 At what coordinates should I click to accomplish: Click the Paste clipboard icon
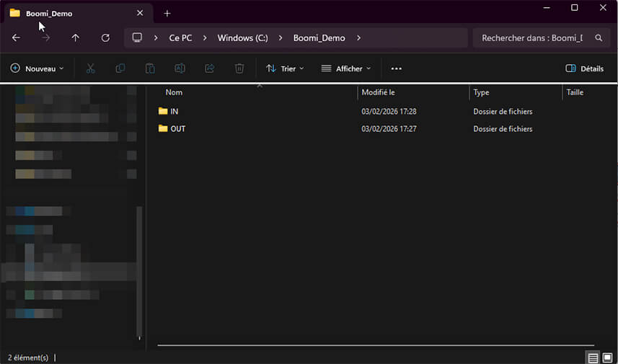(150, 68)
